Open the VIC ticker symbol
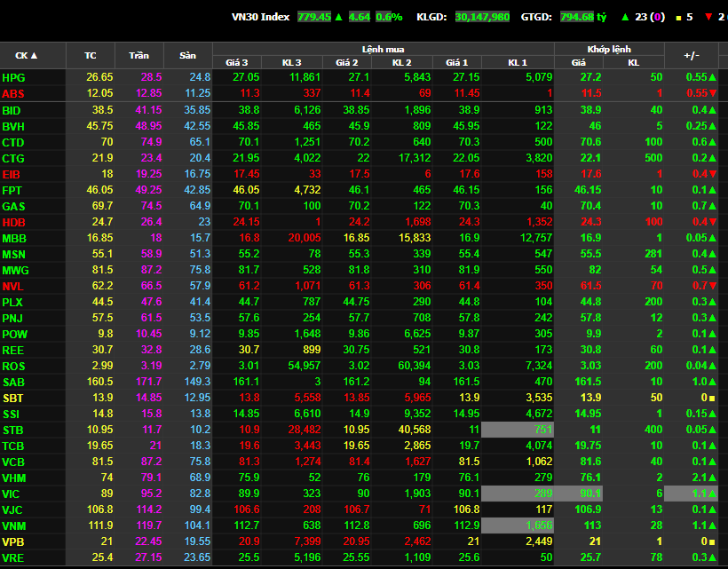Screen dimensions: 728x569 coord(12,494)
